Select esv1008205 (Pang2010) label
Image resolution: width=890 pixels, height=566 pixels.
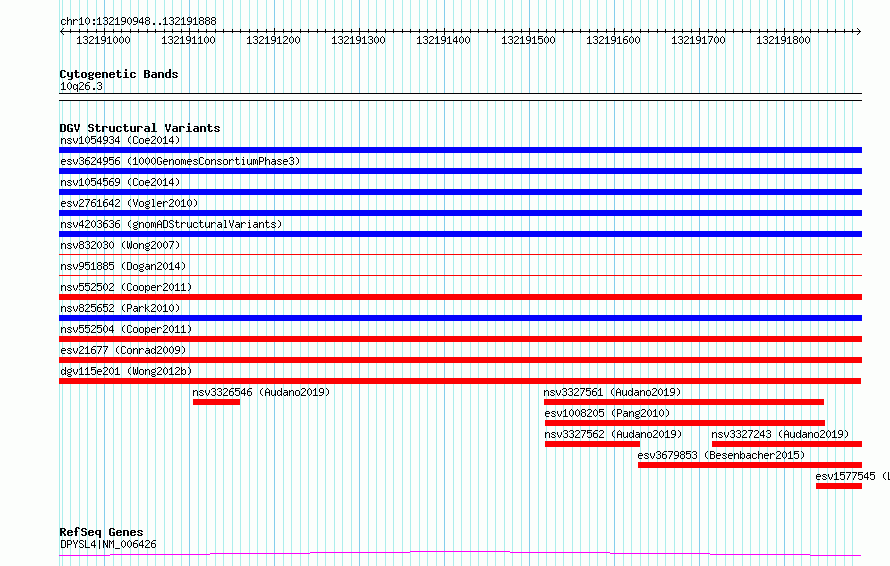[607, 413]
